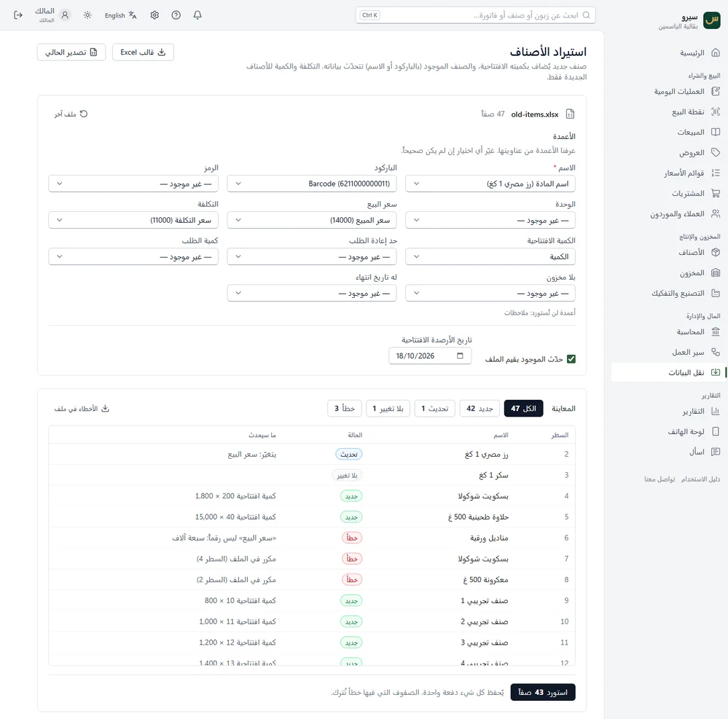
Task: Click the logout icon in top bar
Action: click(18, 15)
